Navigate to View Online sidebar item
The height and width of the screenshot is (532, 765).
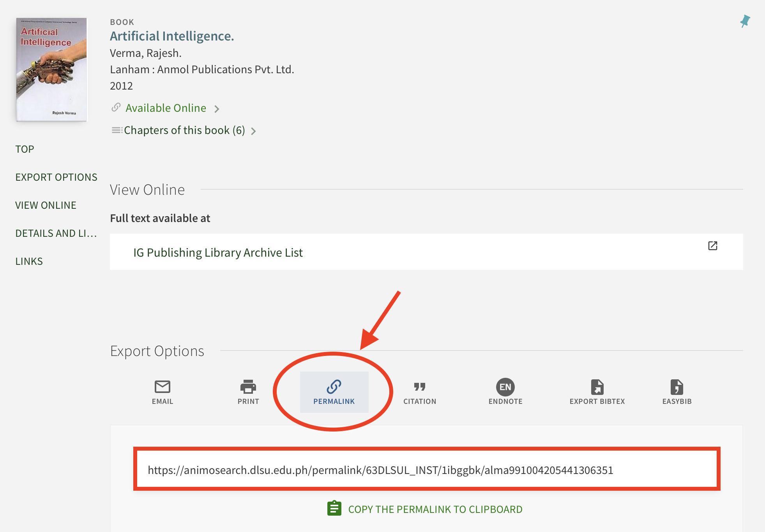46,205
